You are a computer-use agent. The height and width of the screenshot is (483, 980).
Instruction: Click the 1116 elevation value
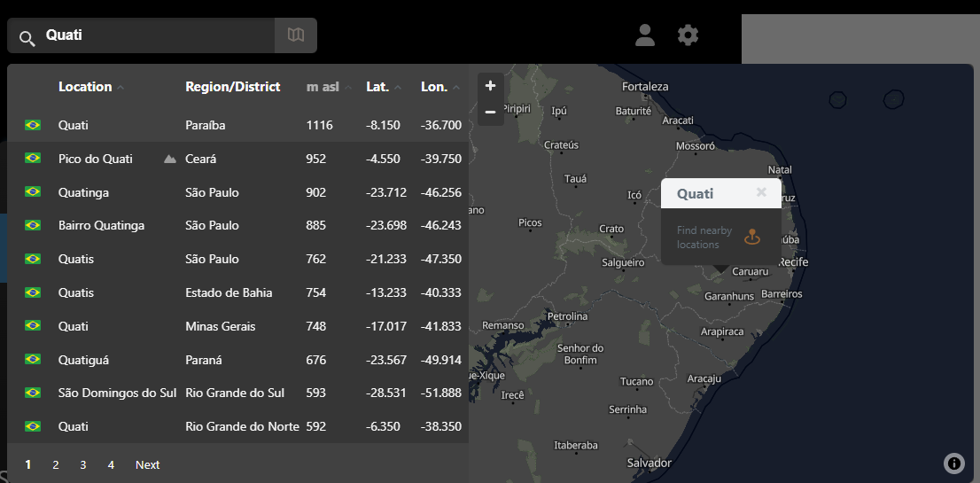tap(319, 126)
